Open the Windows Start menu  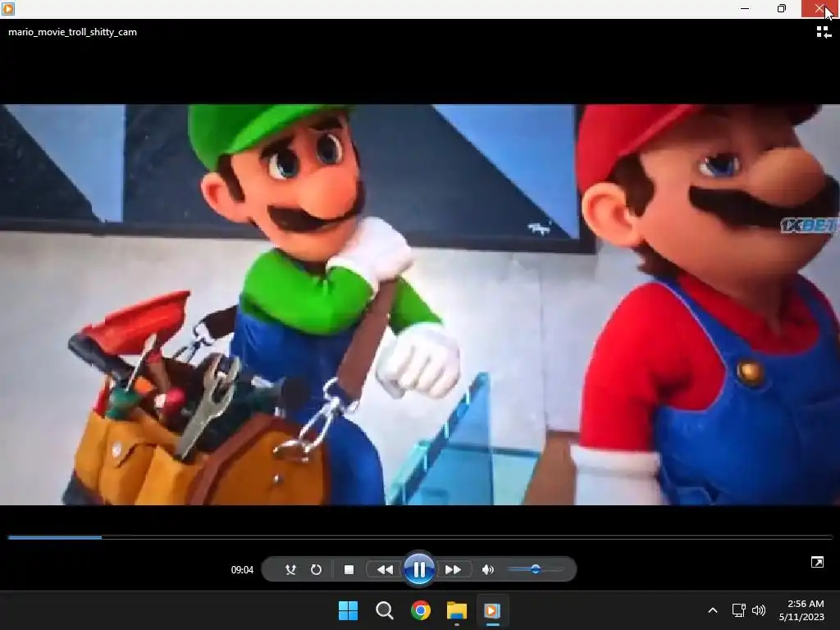[348, 610]
